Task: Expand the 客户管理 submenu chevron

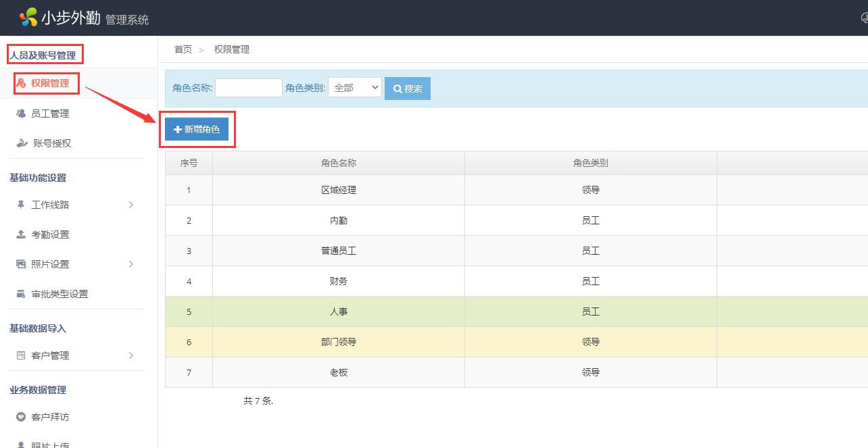Action: point(131,355)
